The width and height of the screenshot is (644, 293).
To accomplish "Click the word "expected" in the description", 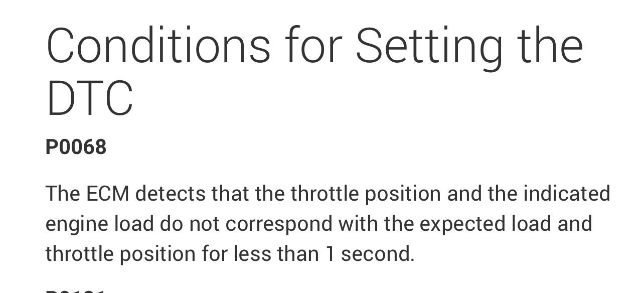I will tap(462, 224).
